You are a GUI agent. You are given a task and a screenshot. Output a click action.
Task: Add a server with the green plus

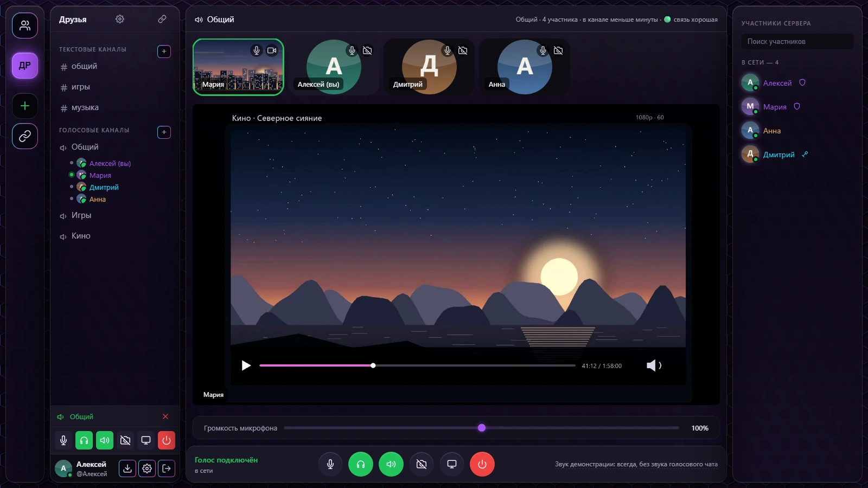25,106
